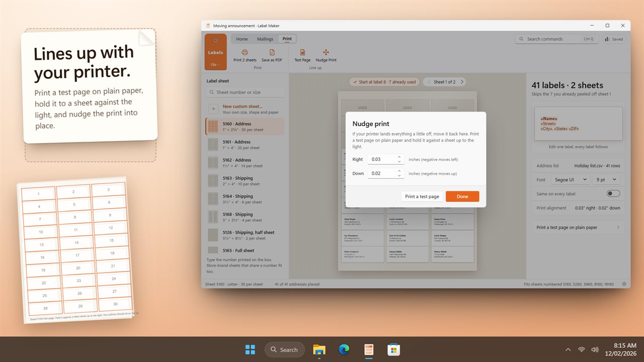This screenshot has height=362, width=644.
Task: Click the Sheet number or size search field
Action: pos(245,93)
